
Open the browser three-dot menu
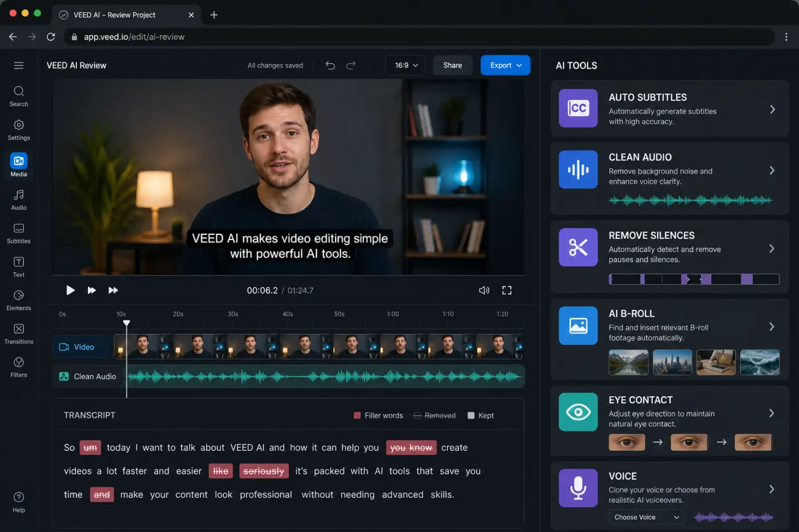tap(786, 36)
